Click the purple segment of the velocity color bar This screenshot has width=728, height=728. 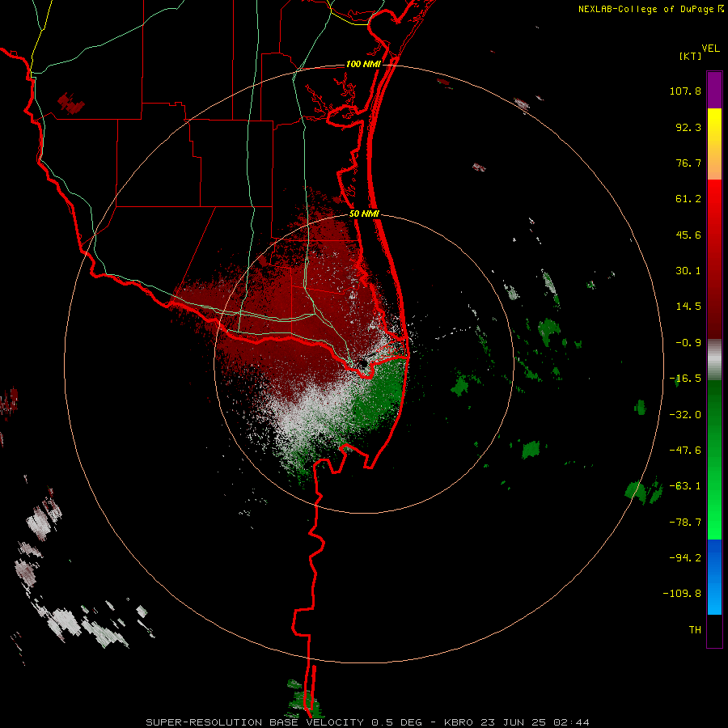tap(714, 90)
